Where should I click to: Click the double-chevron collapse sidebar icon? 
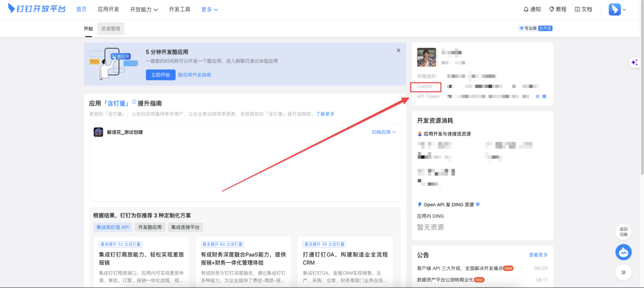point(623,272)
